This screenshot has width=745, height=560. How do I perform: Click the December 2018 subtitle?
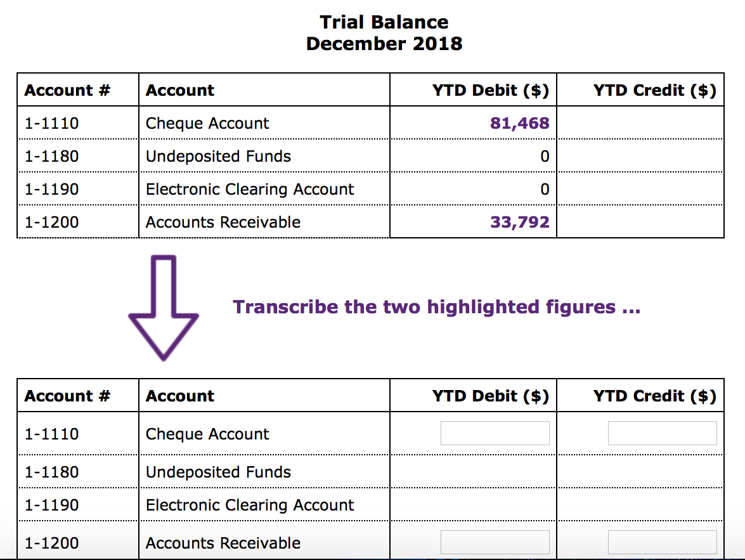point(384,44)
